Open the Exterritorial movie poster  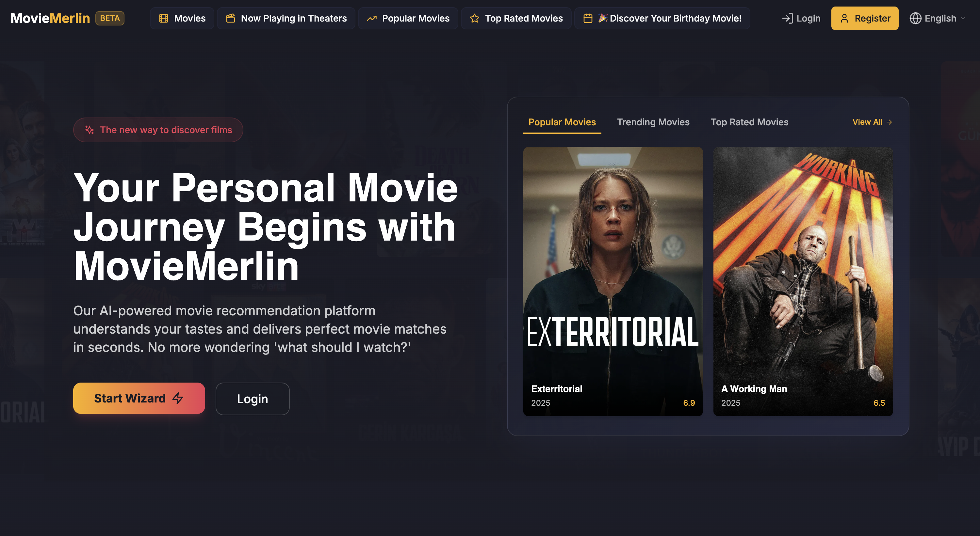[613, 281]
